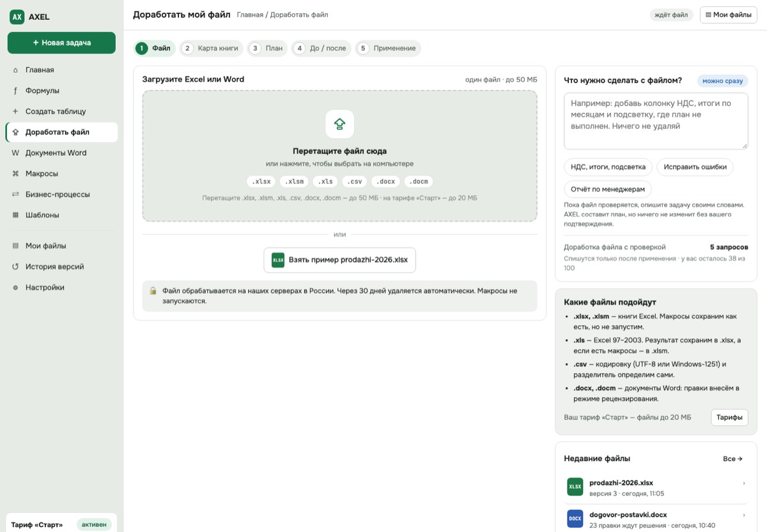Open prodazhi-2026.xlsx row chevron
Image resolution: width=767 pixels, height=532 pixels.
(x=744, y=483)
